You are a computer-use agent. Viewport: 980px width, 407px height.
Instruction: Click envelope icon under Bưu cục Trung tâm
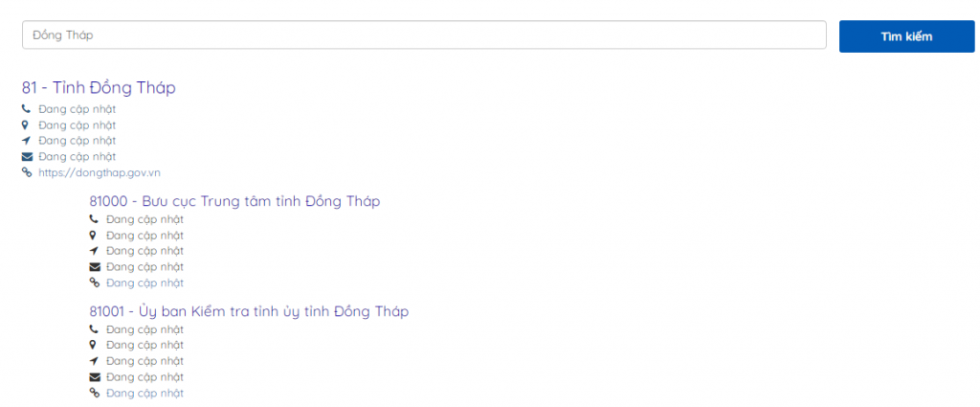coord(95,267)
